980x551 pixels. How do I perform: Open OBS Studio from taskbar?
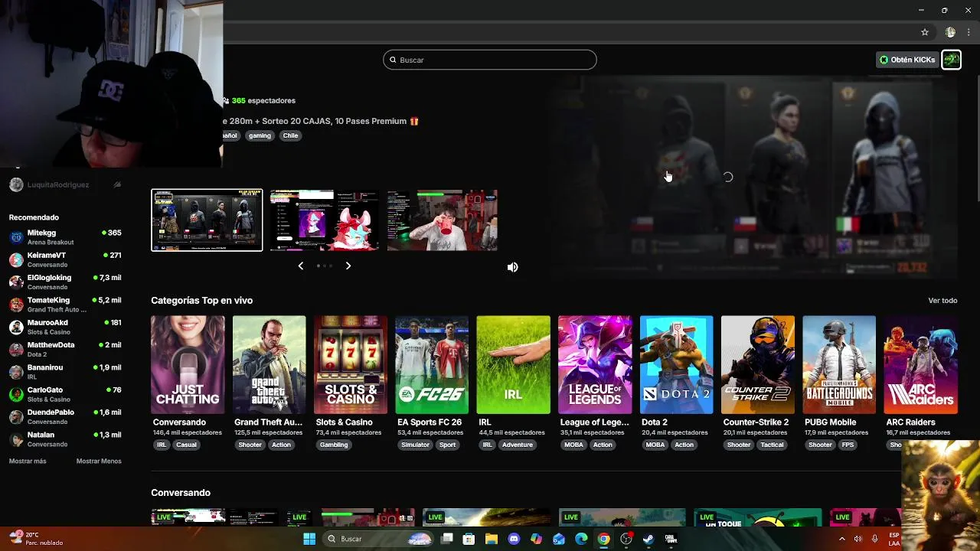coord(626,539)
